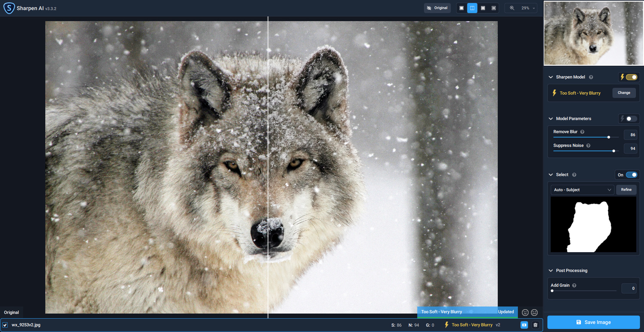Viewport: 644px width, 332px height.
Task: Open Select section help icon
Action: coord(574,175)
